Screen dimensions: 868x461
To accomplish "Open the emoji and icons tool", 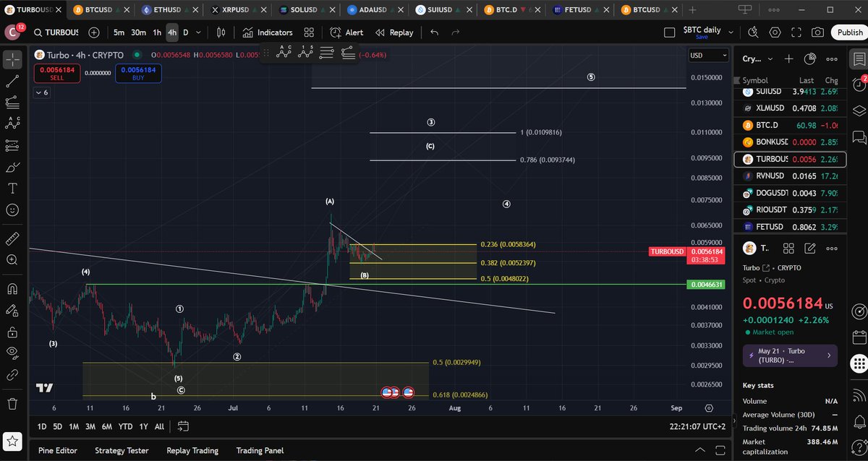I will click(x=12, y=210).
